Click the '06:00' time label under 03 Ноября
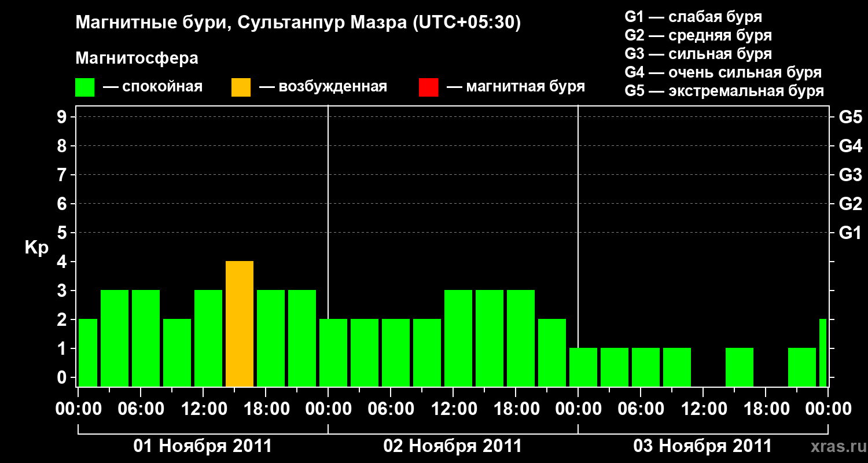The width and height of the screenshot is (868, 463). click(640, 409)
